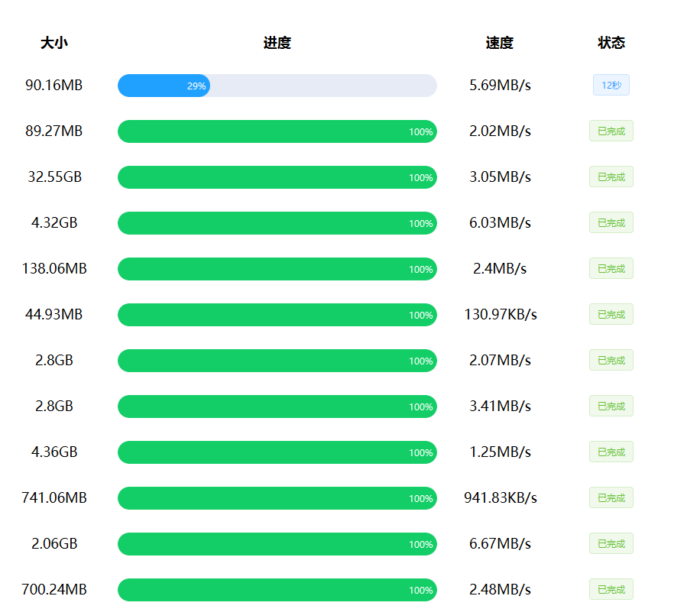700x609 pixels.
Task: Click the 已完成 tag in the 4.36GB row
Action: pos(611,452)
